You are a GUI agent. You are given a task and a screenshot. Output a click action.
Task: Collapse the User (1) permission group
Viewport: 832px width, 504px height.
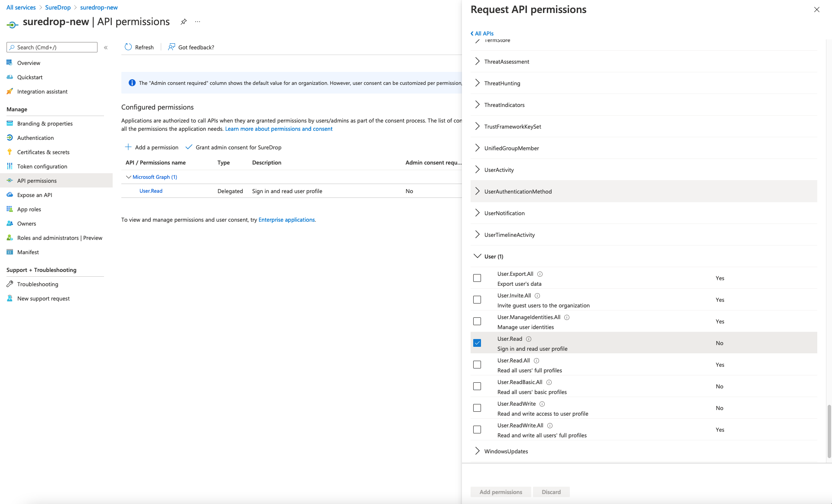(477, 256)
